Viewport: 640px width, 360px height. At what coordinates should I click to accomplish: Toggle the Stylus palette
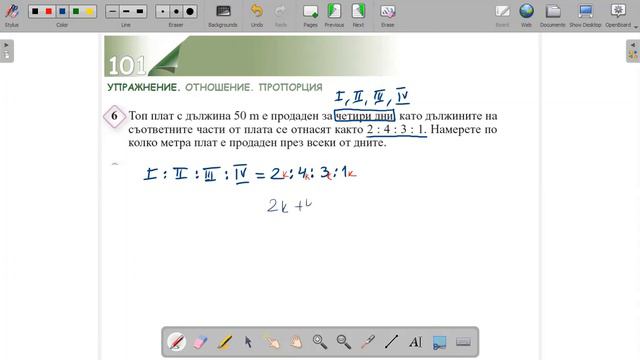point(11,15)
